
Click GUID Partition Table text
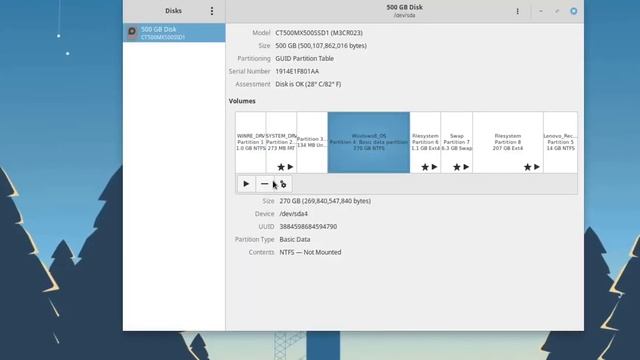click(304, 58)
